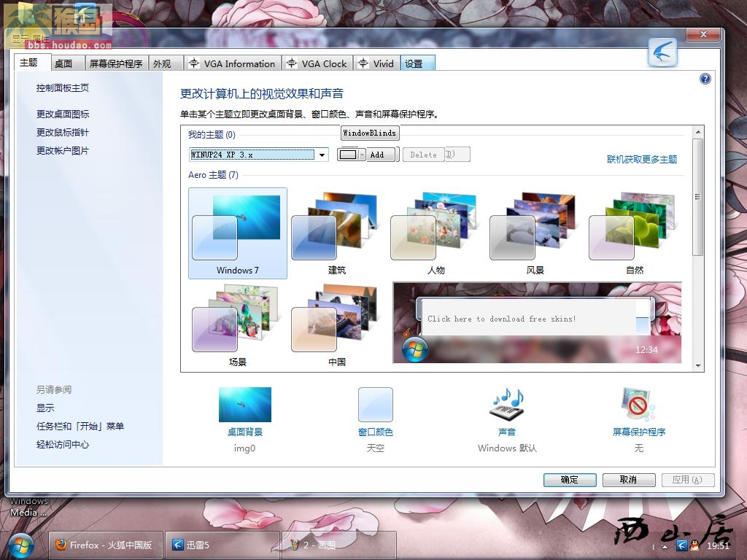The image size is (747, 560).
Task: Switch to the 屏幕保护程序 tab
Action: tap(116, 64)
